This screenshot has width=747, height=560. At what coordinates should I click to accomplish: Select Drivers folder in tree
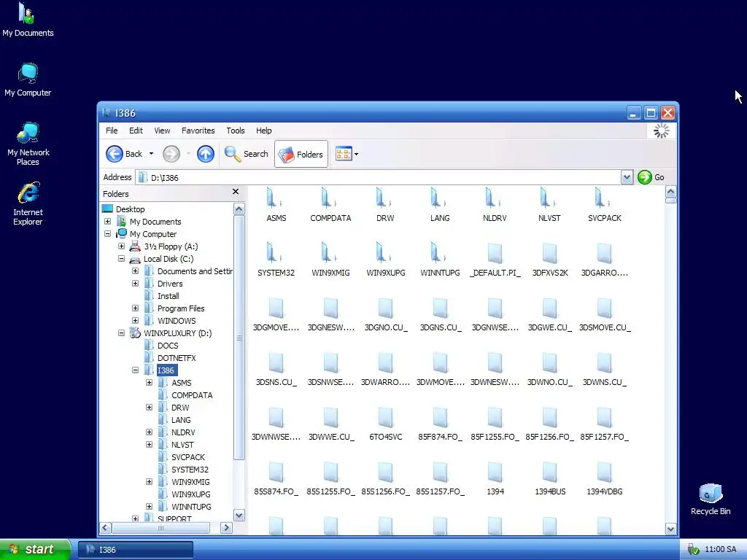click(169, 284)
